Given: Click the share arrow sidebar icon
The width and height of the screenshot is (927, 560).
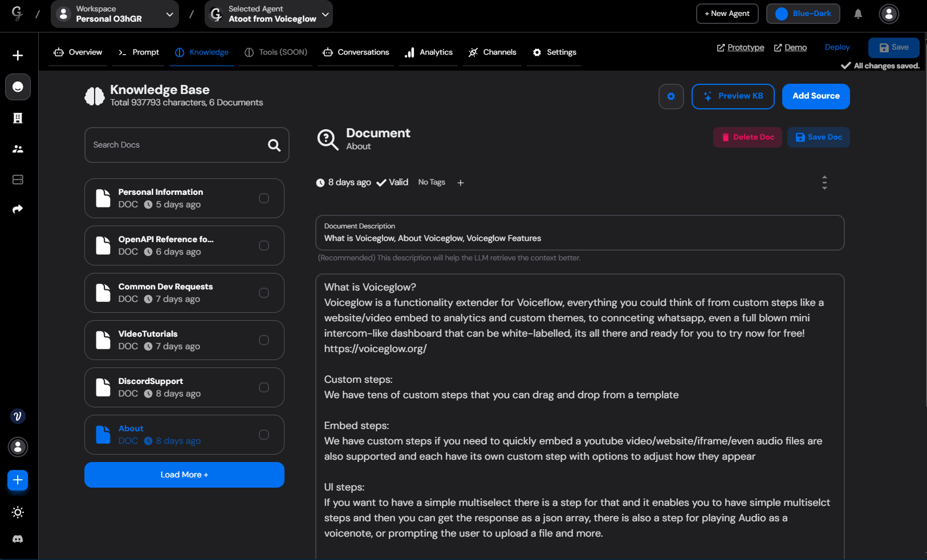Looking at the screenshot, I should [18, 209].
